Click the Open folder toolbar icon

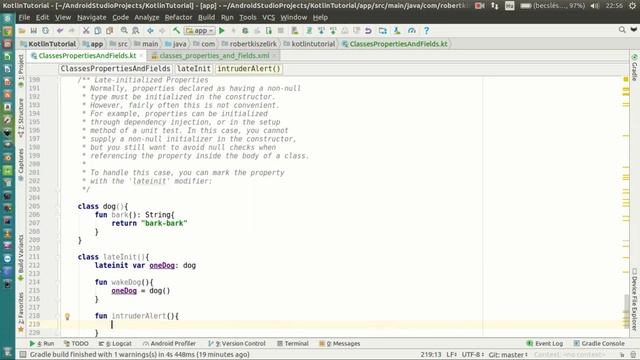(x=22, y=31)
